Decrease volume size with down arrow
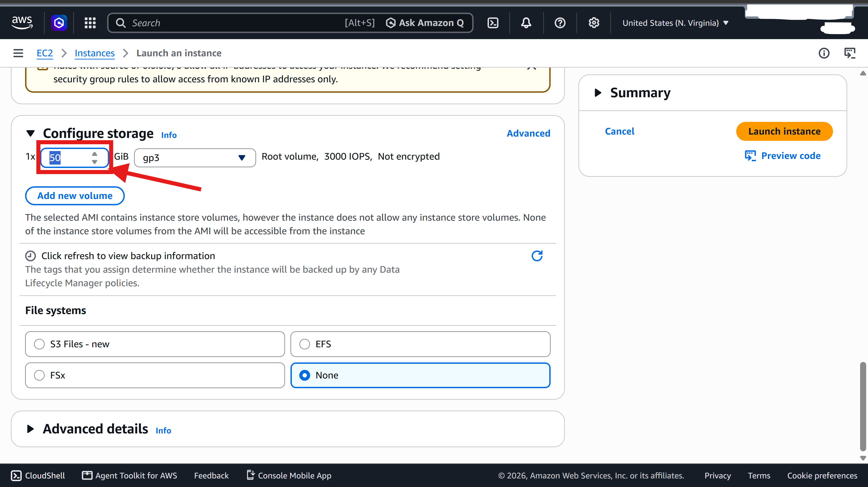The height and width of the screenshot is (487, 868). pos(95,162)
